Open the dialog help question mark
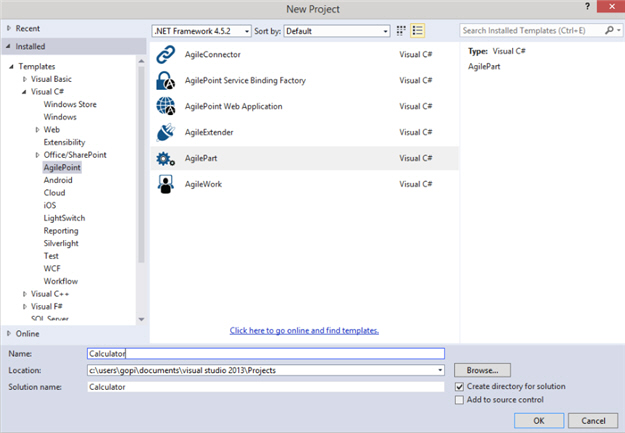Screen dimensions: 625x433 (x=587, y=6)
